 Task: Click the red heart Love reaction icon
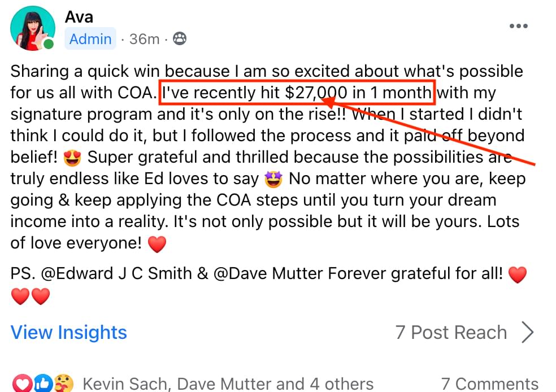point(22,384)
